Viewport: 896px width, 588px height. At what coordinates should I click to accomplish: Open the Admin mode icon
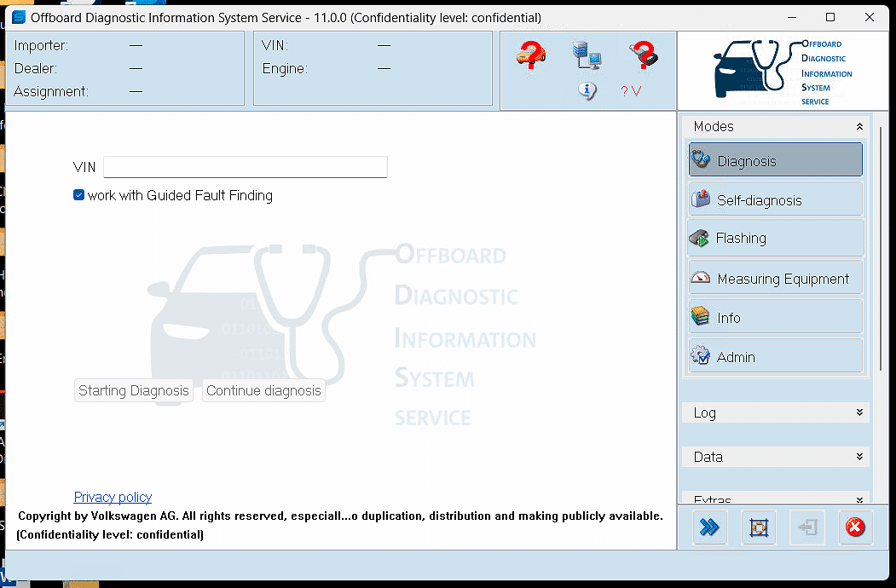701,355
